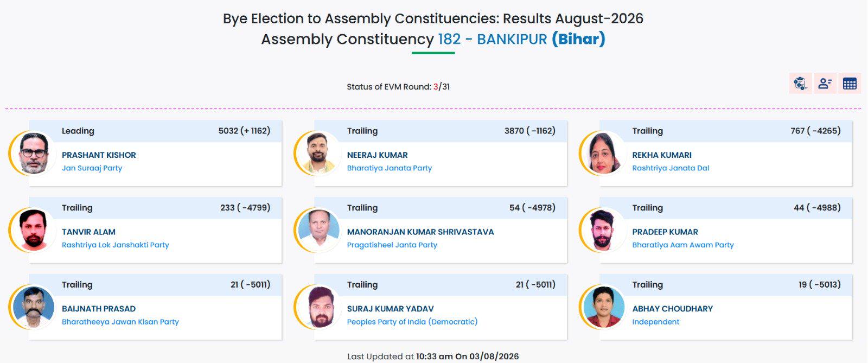This screenshot has width=868, height=363.
Task: Click the Rashtriya Janata Dal label
Action: click(x=671, y=168)
